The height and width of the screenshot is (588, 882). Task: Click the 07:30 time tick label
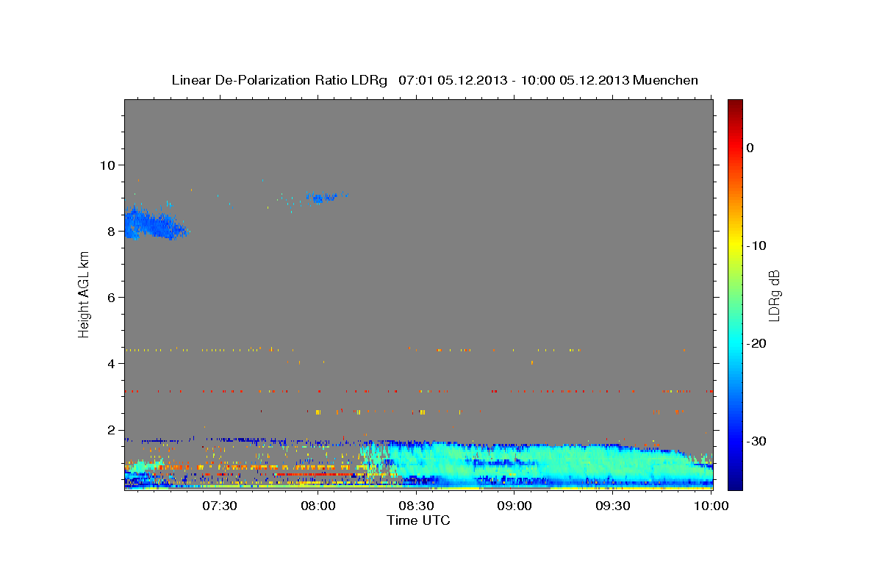[x=220, y=506]
